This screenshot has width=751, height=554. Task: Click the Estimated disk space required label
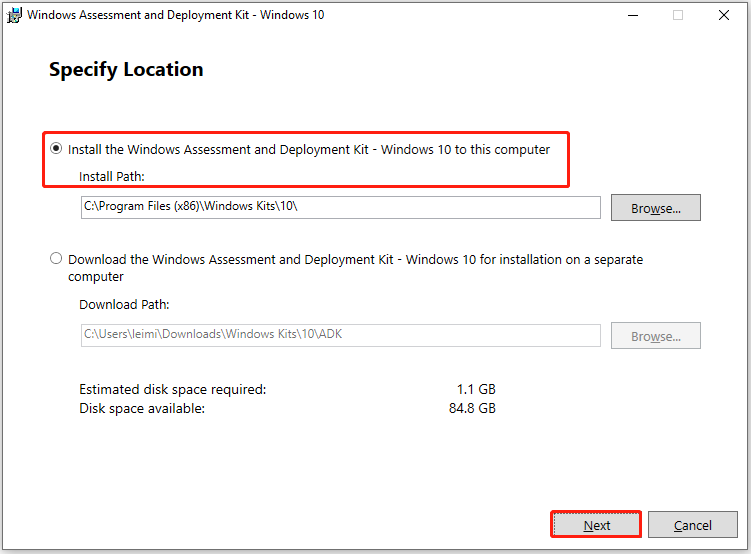pos(172,389)
